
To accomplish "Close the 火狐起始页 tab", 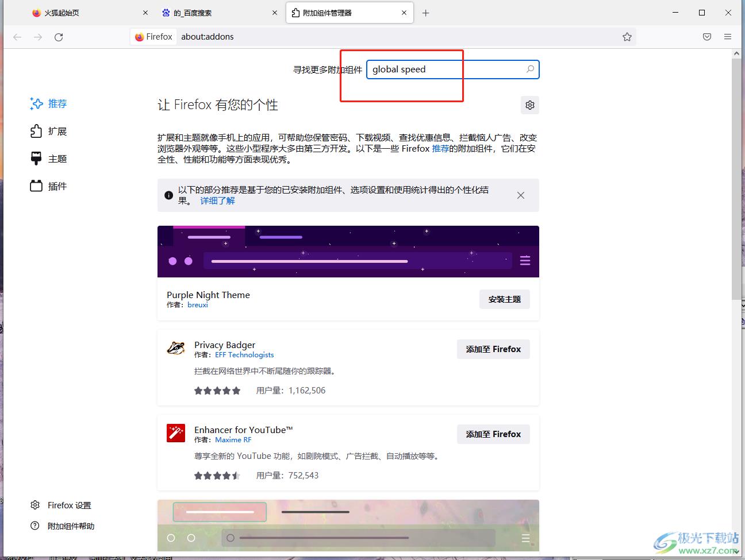I will coord(145,13).
